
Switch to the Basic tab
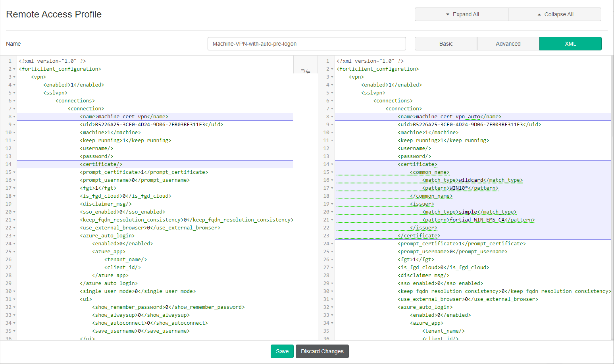(x=446, y=44)
